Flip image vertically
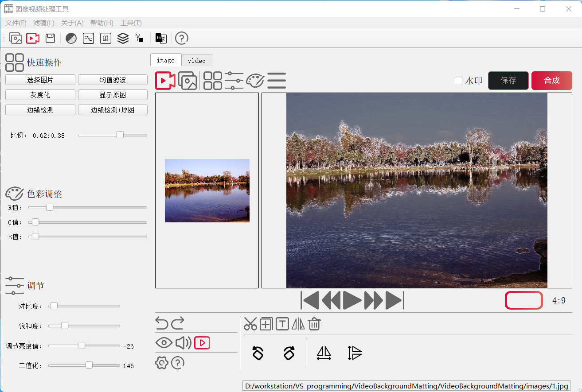Image resolution: width=582 pixels, height=392 pixels. pos(355,353)
